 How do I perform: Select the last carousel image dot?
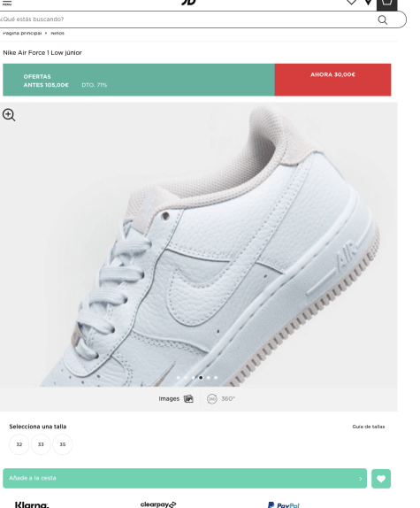point(216,377)
